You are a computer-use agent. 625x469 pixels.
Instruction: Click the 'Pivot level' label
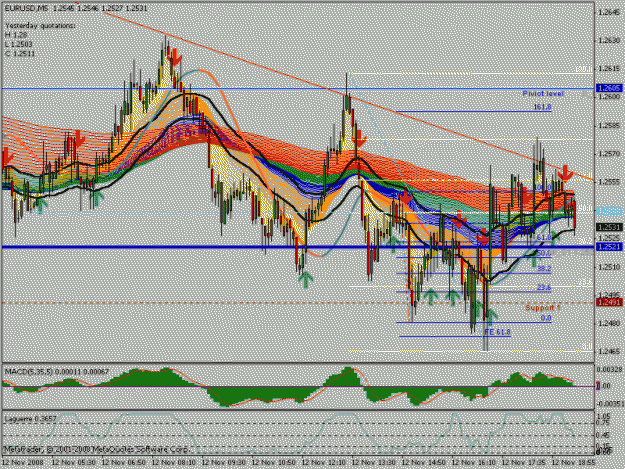(x=543, y=94)
